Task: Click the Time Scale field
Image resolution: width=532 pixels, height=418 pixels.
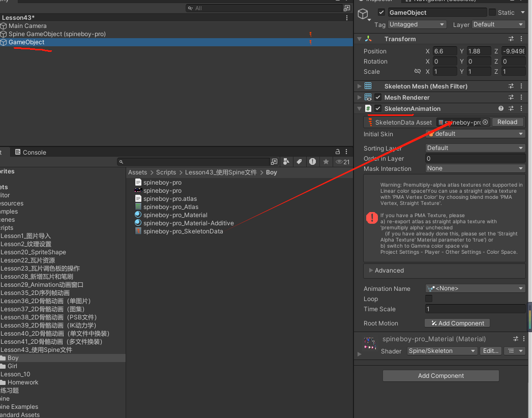Action: click(475, 309)
